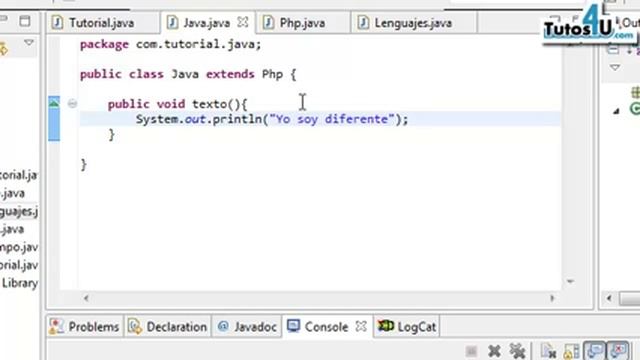The image size is (640, 360).
Task: Click the Php.java tab file icon
Action: [268, 22]
